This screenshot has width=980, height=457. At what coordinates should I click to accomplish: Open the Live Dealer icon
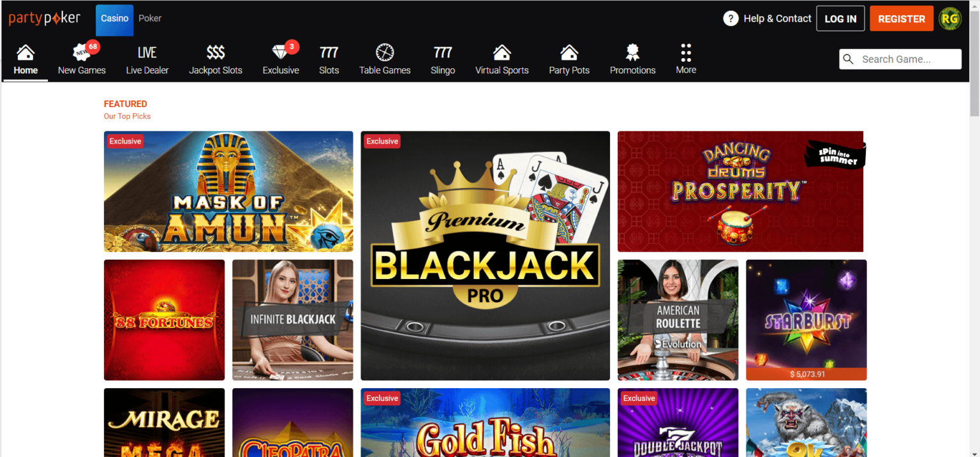click(x=147, y=52)
